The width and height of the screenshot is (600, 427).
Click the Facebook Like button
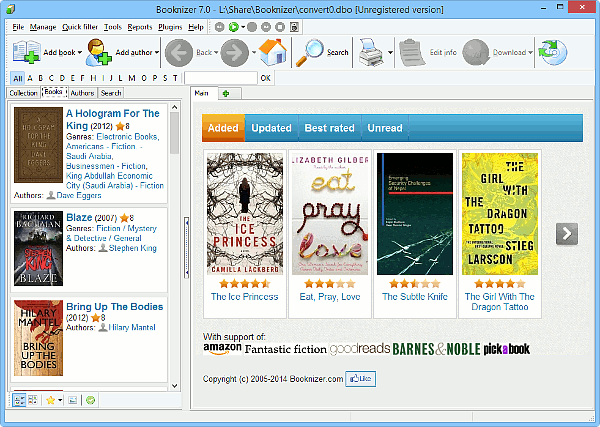point(360,379)
